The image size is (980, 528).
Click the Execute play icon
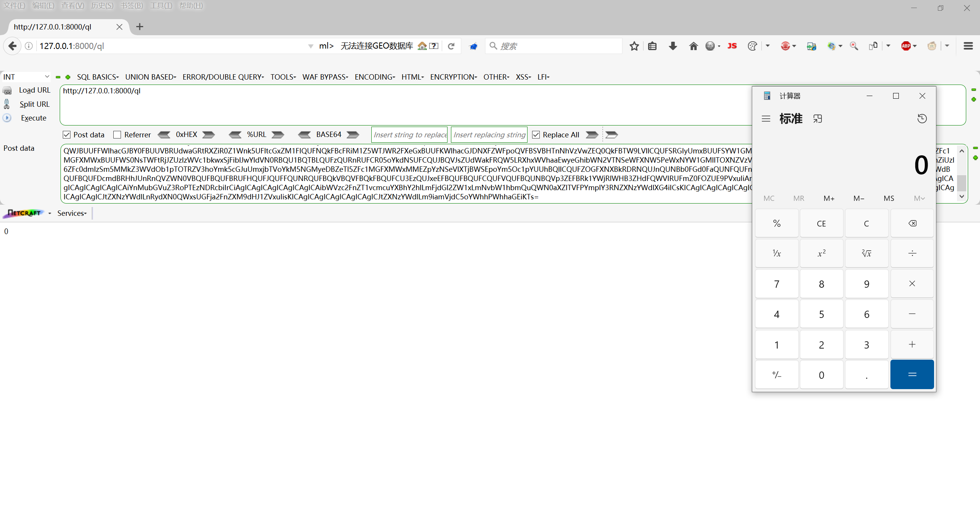pyautogui.click(x=7, y=118)
